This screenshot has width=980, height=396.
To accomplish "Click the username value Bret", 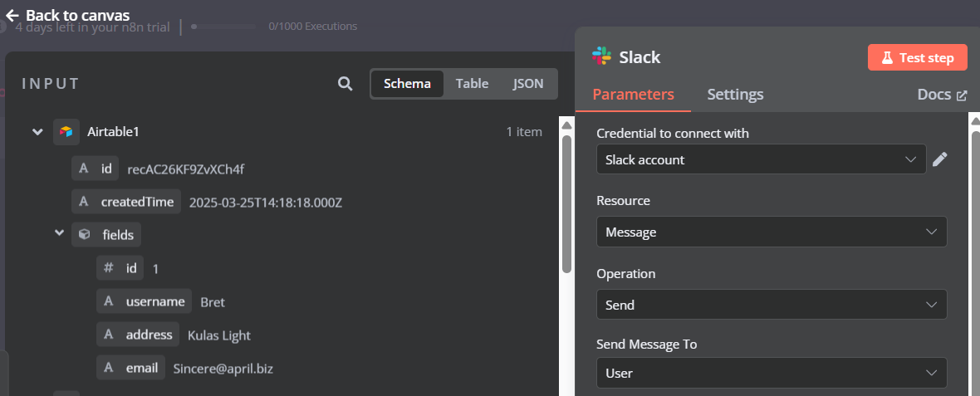I will click(213, 302).
